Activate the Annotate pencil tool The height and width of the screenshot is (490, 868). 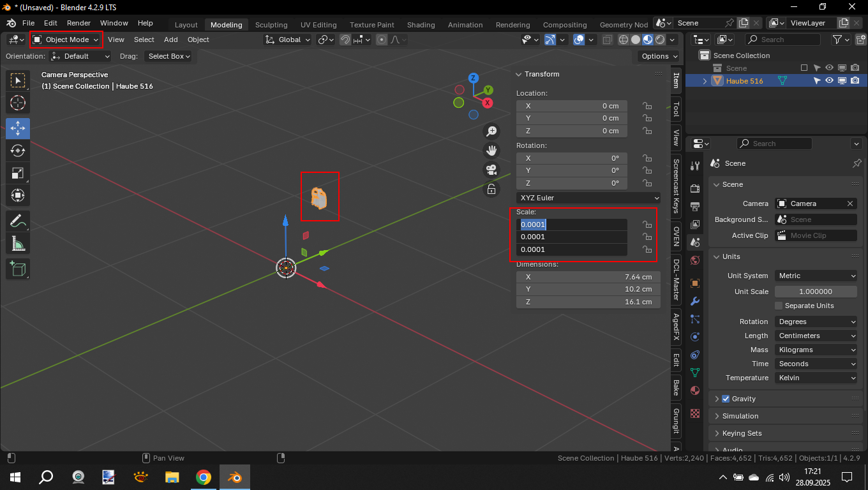[18, 221]
